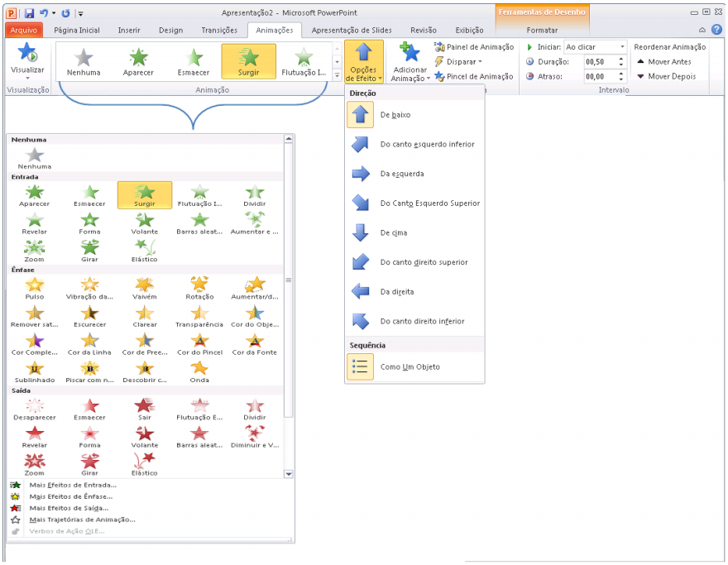Choose Esmaecer in the ribbon animation gallery

pyautogui.click(x=194, y=62)
